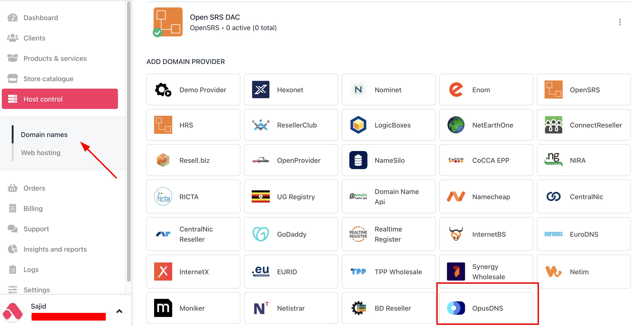
Task: Open the Dashboard sidebar item
Action: pos(60,17)
